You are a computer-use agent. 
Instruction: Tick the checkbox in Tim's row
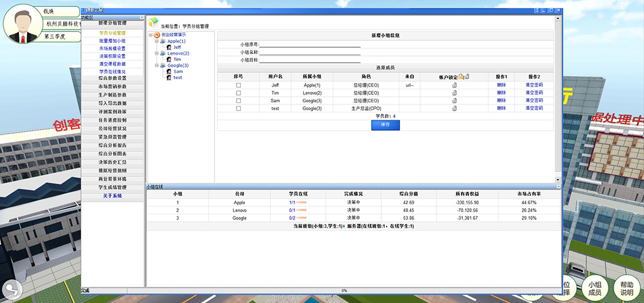tap(238, 92)
